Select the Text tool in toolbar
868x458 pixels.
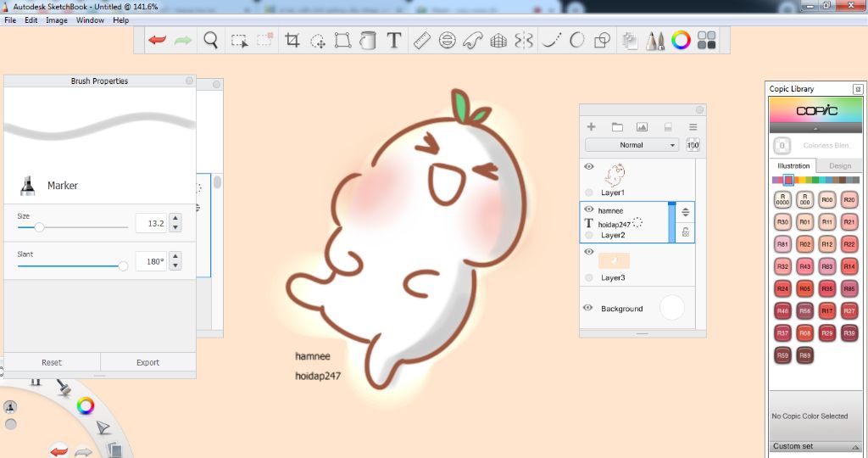pyautogui.click(x=393, y=40)
